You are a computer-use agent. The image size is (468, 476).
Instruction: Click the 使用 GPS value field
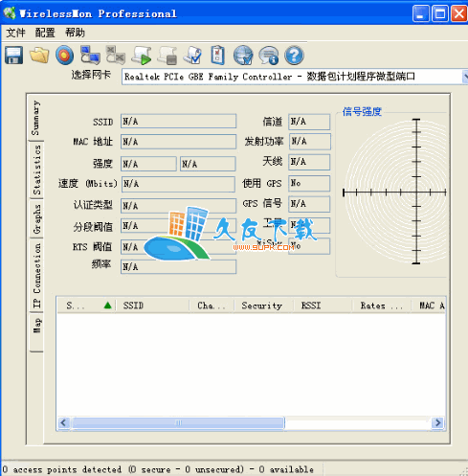click(309, 184)
